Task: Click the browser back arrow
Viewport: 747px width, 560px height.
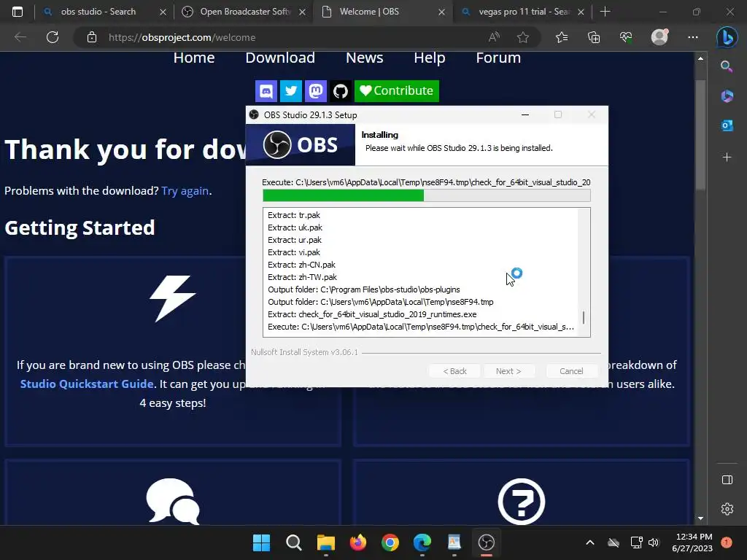Action: coord(20,37)
